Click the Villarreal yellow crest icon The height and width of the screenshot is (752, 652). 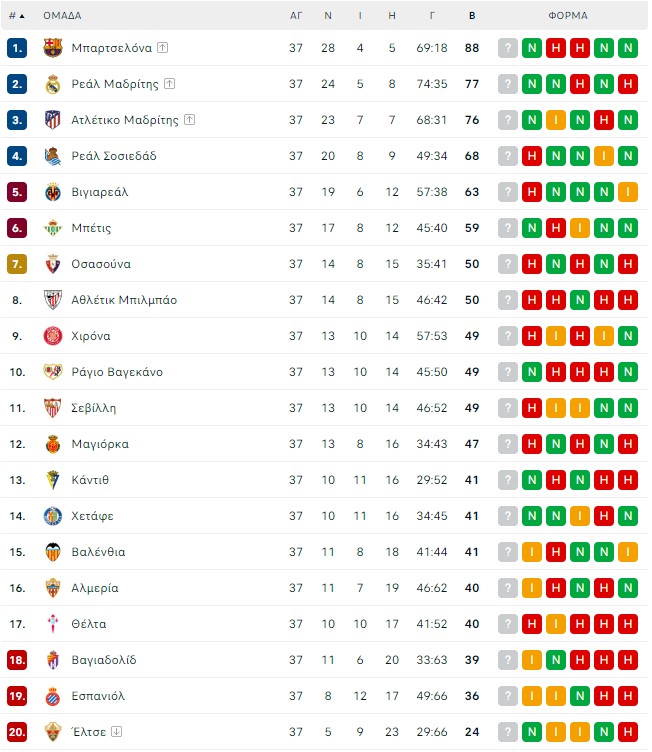point(53,192)
